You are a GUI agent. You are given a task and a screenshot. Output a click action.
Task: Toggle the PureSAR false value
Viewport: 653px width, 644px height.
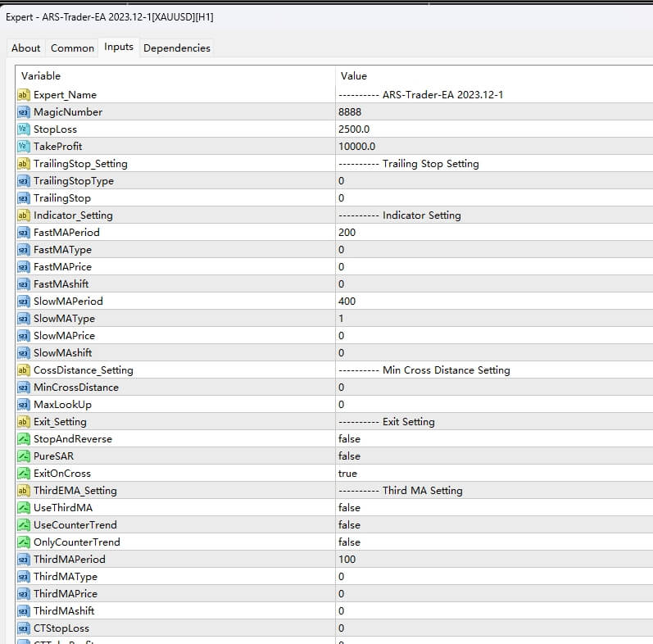click(349, 456)
